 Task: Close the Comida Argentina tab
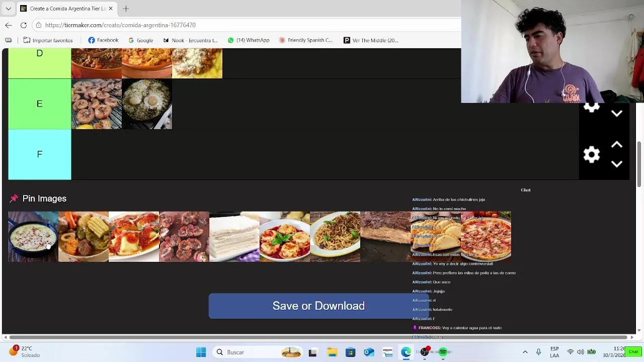coord(111,9)
